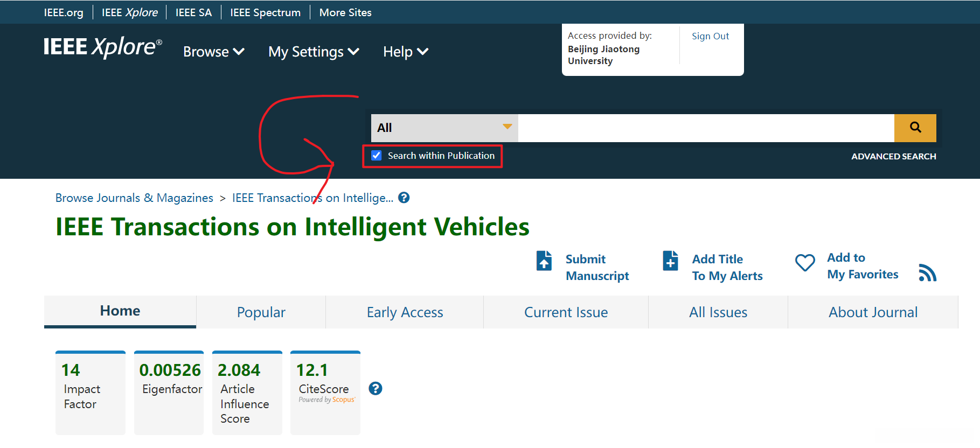Expand the Browse dropdown menu
This screenshot has width=980, height=448.
coord(213,52)
